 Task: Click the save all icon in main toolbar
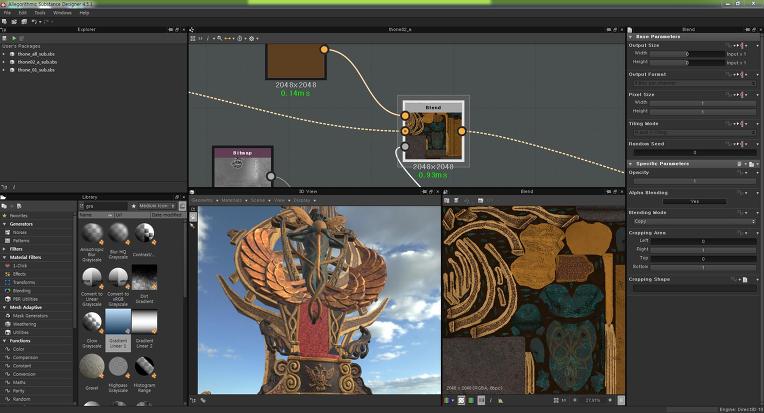(x=23, y=21)
